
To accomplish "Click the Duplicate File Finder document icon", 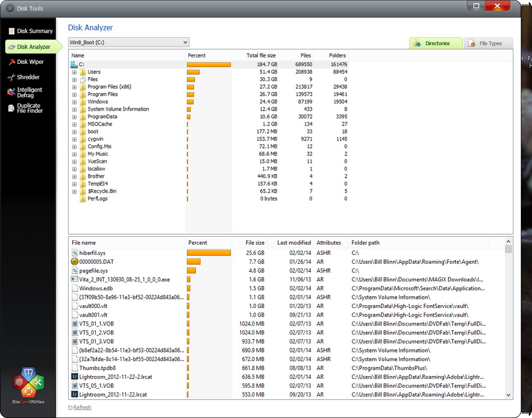I will pyautogui.click(x=12, y=108).
